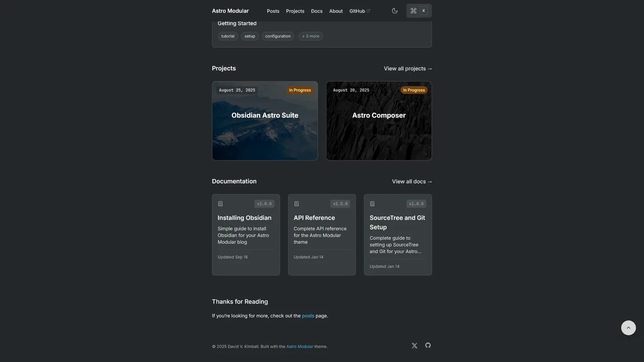Open the Posts menu item
This screenshot has width=644, height=362.
[x=273, y=11]
